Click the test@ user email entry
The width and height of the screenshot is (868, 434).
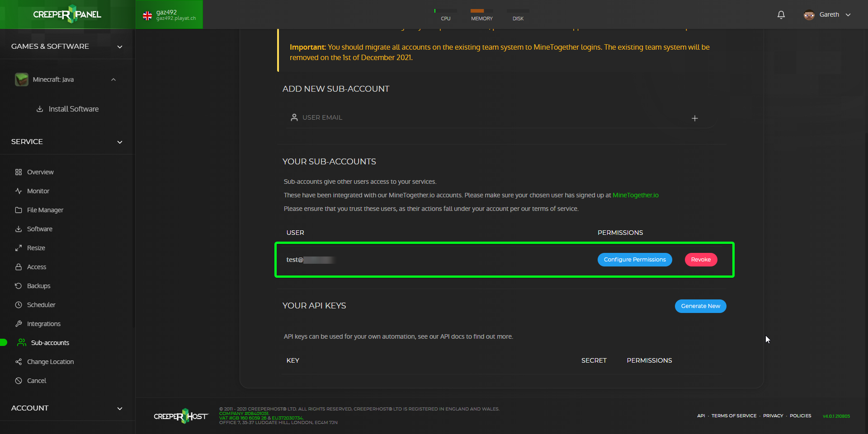point(310,260)
